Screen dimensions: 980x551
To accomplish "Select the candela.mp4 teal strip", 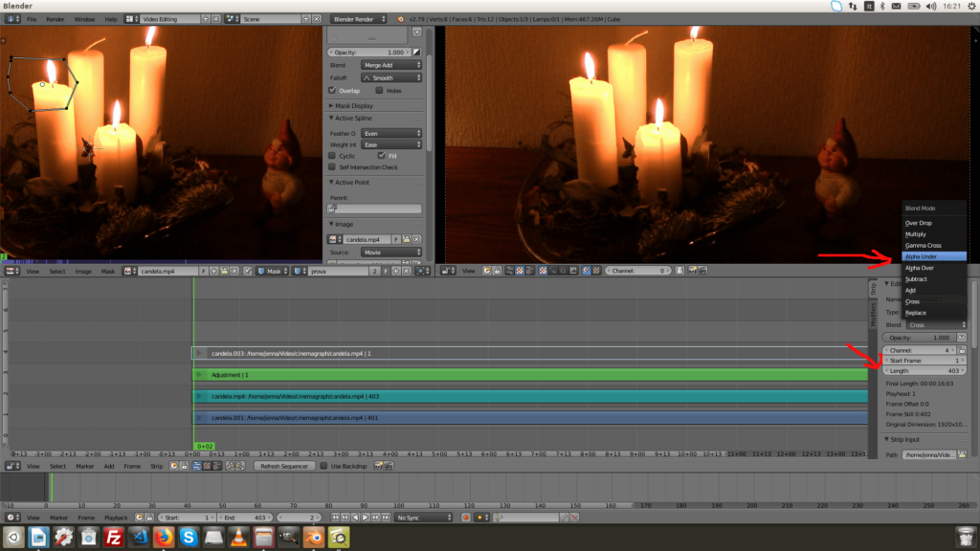I will click(x=529, y=397).
